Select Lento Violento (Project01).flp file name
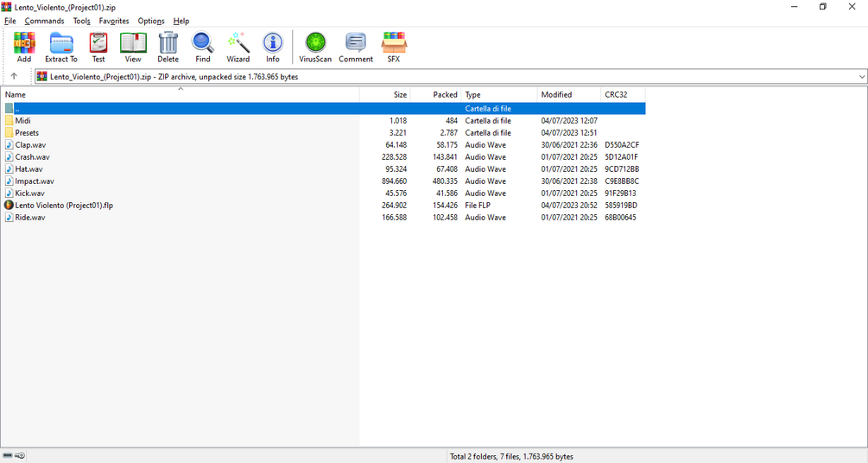Viewport: 868px width, 463px height. click(64, 206)
